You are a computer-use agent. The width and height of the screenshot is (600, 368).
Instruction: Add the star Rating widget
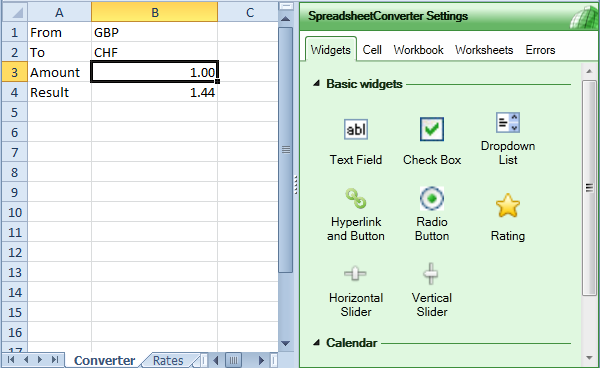click(x=508, y=206)
